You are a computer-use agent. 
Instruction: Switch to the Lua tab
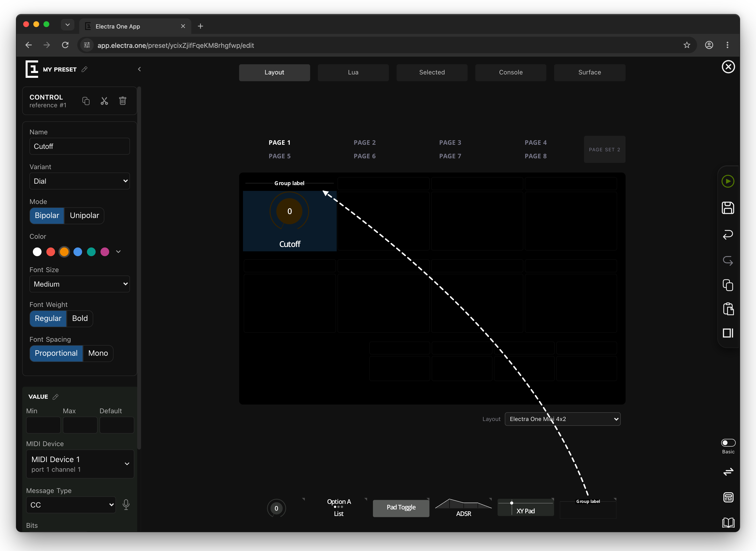pos(353,72)
